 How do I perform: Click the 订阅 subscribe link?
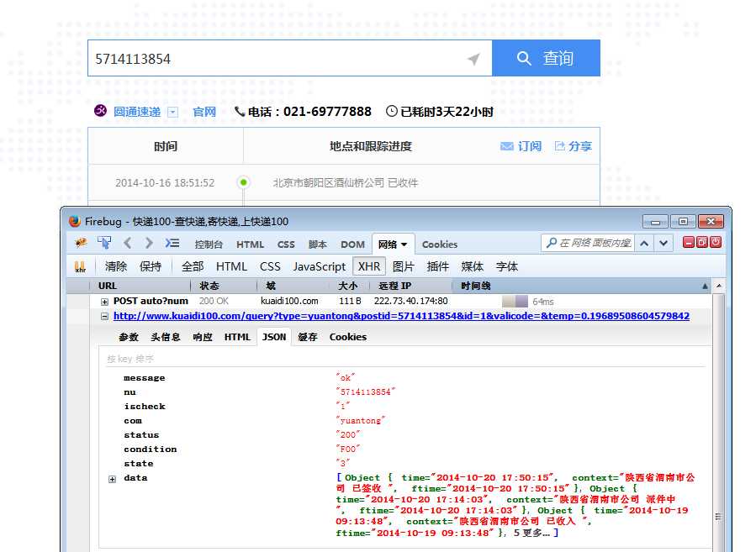[530, 146]
